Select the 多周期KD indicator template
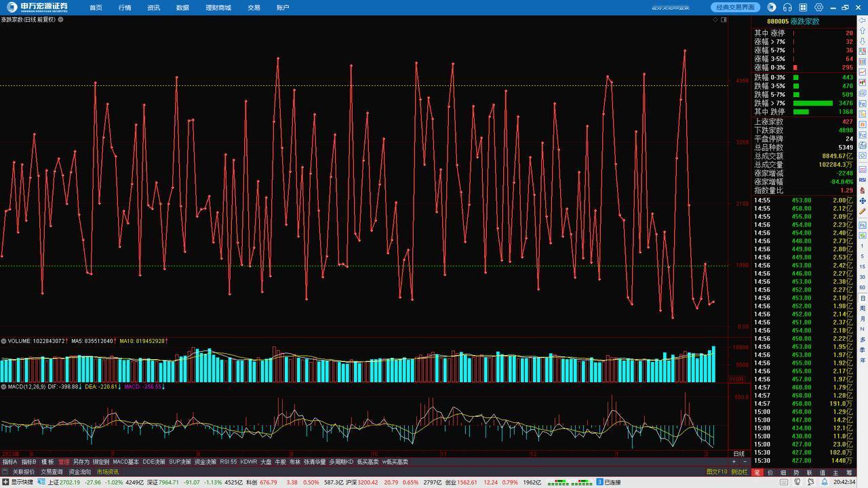This screenshot has width=868, height=488. pyautogui.click(x=341, y=462)
